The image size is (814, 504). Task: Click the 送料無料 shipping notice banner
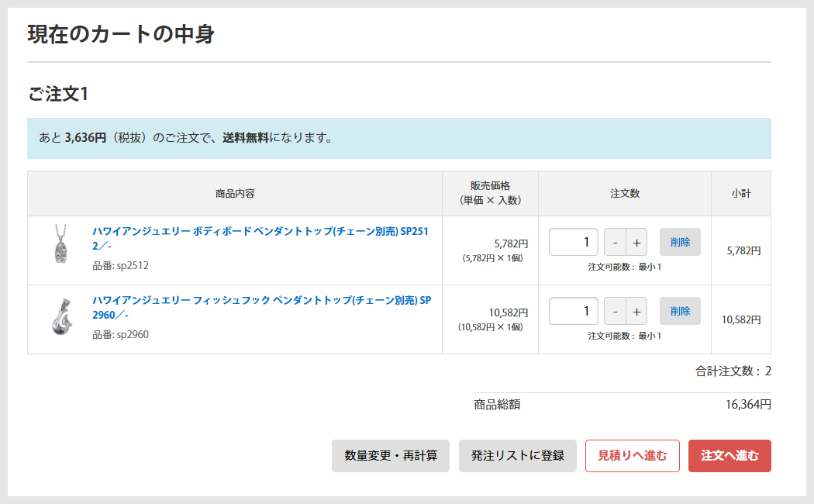click(398, 138)
